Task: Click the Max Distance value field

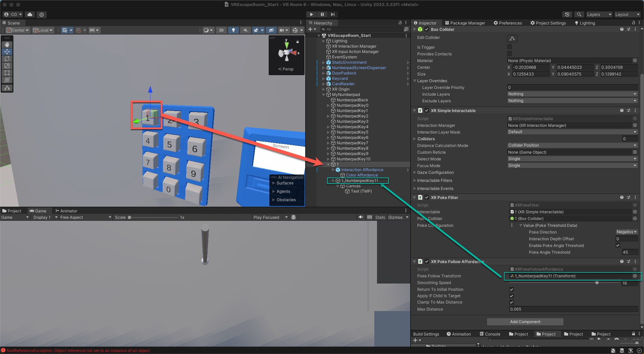Action: (570, 309)
